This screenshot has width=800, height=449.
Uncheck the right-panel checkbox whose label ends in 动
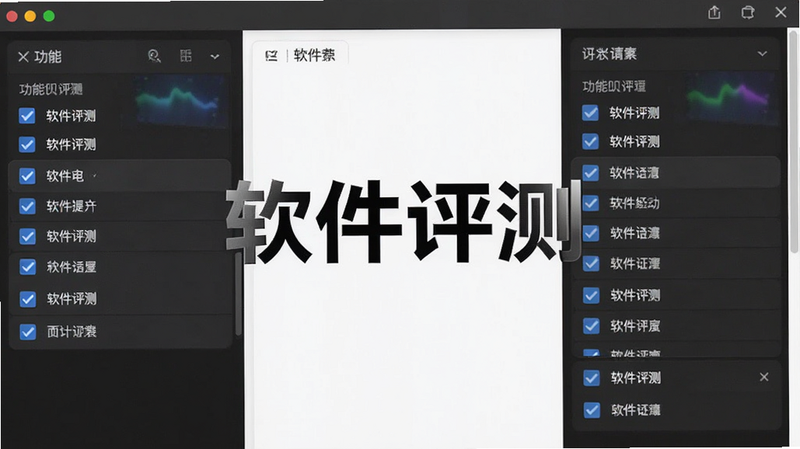591,203
